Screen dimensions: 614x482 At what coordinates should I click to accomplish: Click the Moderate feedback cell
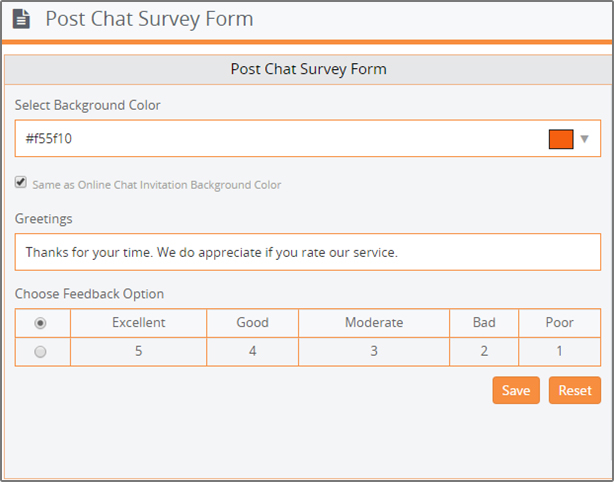tap(374, 323)
